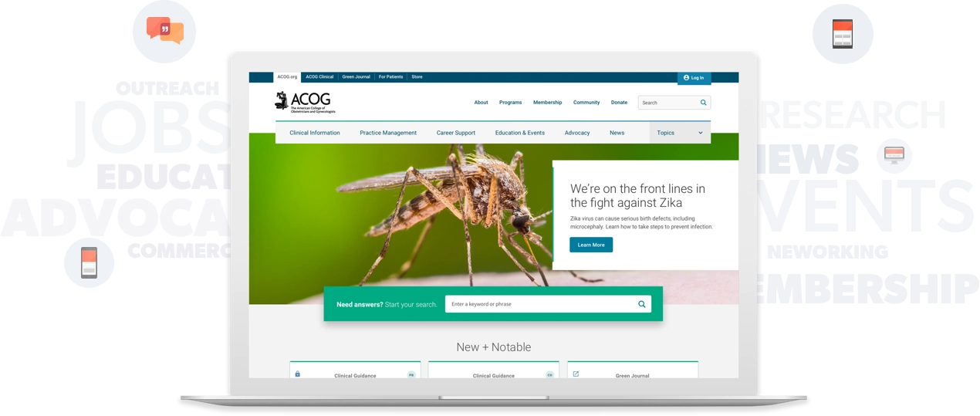The height and width of the screenshot is (416, 980).
Task: Open the Practice Management menu
Action: click(x=388, y=133)
